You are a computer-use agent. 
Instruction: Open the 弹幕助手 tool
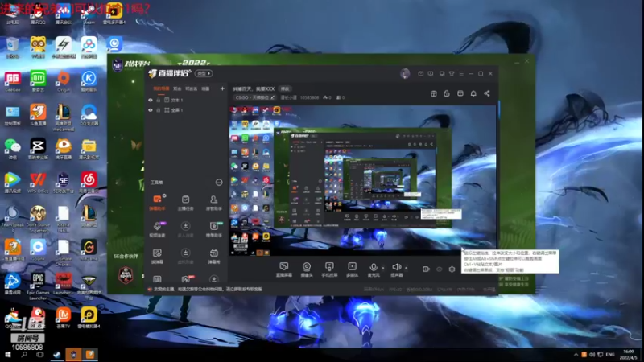(157, 203)
